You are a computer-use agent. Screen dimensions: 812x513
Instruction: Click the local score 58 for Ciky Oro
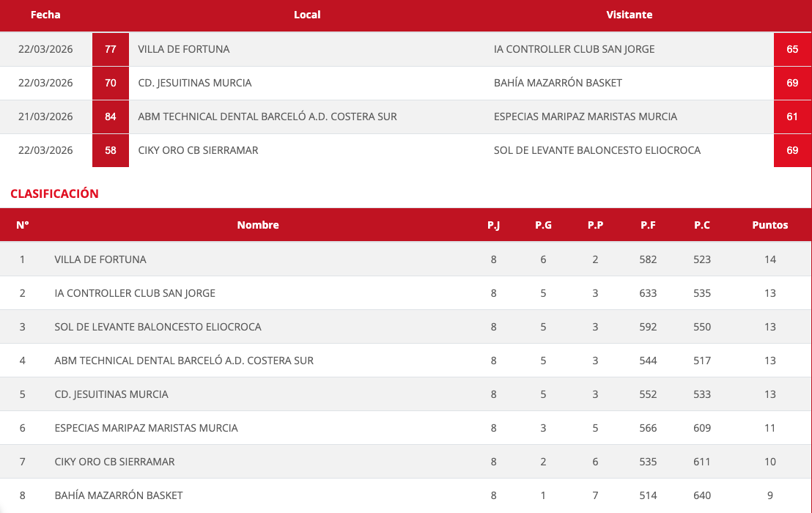[x=111, y=150]
